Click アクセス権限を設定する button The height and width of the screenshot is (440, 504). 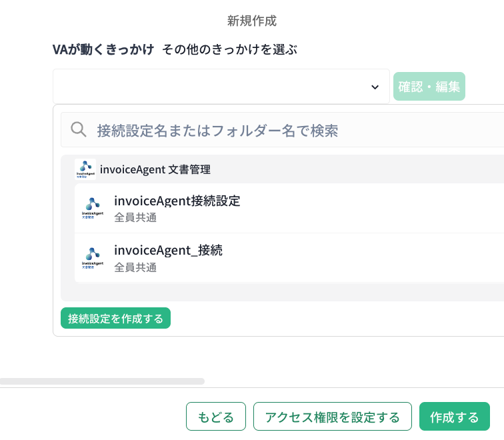click(333, 416)
